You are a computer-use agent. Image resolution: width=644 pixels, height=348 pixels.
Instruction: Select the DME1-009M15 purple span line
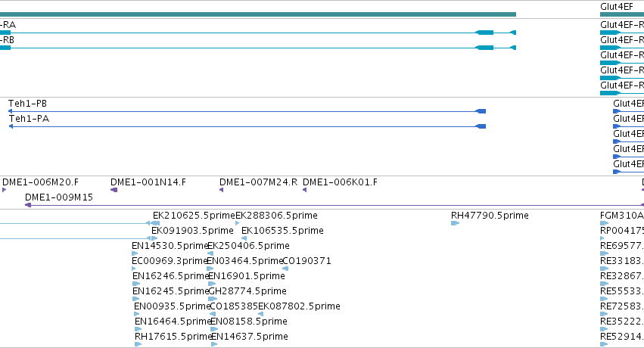[x=334, y=205]
